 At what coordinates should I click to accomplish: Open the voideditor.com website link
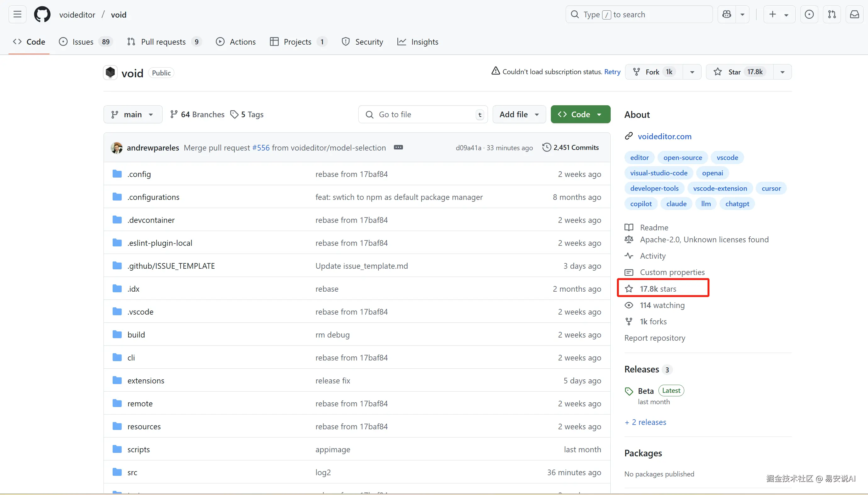coord(664,136)
